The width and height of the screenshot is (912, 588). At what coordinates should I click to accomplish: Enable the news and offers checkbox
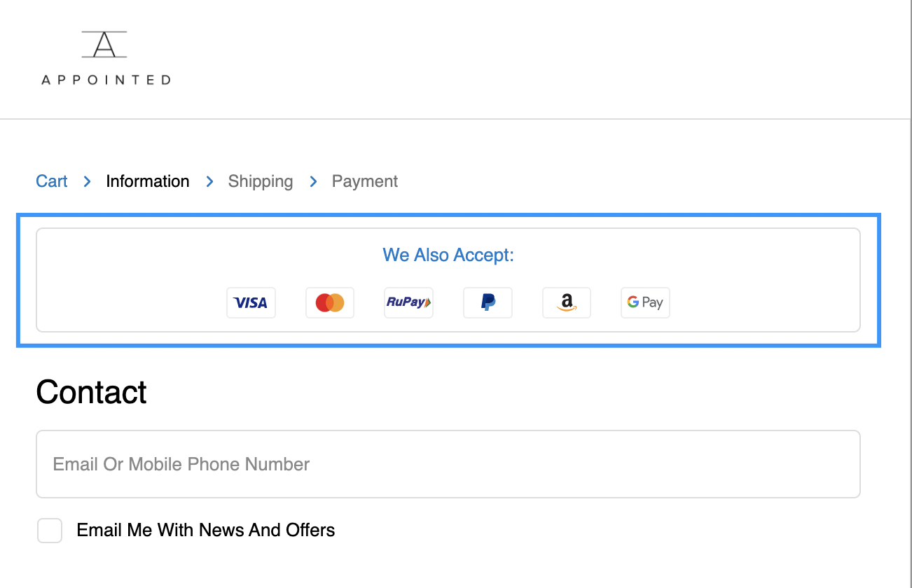pos(50,531)
